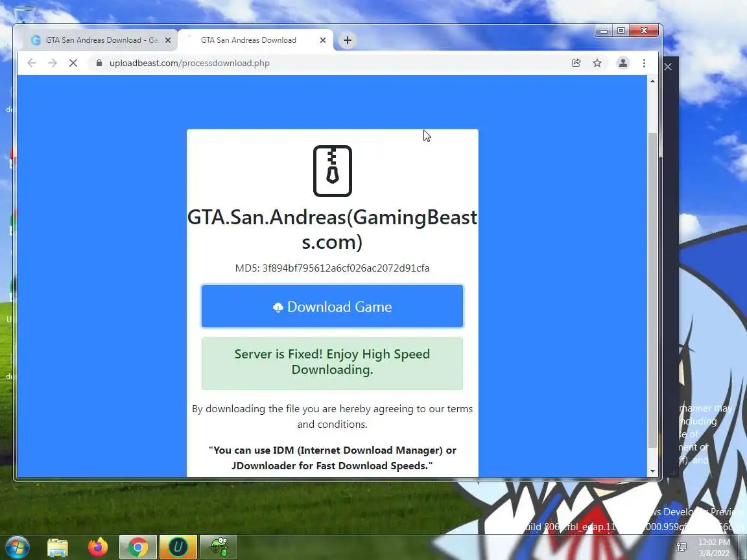The image size is (747, 560).
Task: Select the MD5 hash text
Action: tap(332, 268)
